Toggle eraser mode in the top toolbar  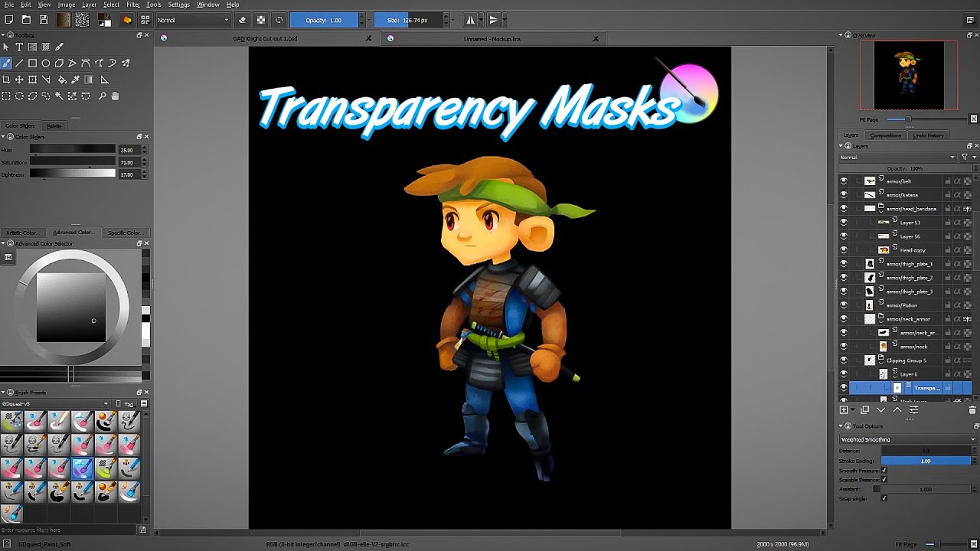click(x=243, y=20)
